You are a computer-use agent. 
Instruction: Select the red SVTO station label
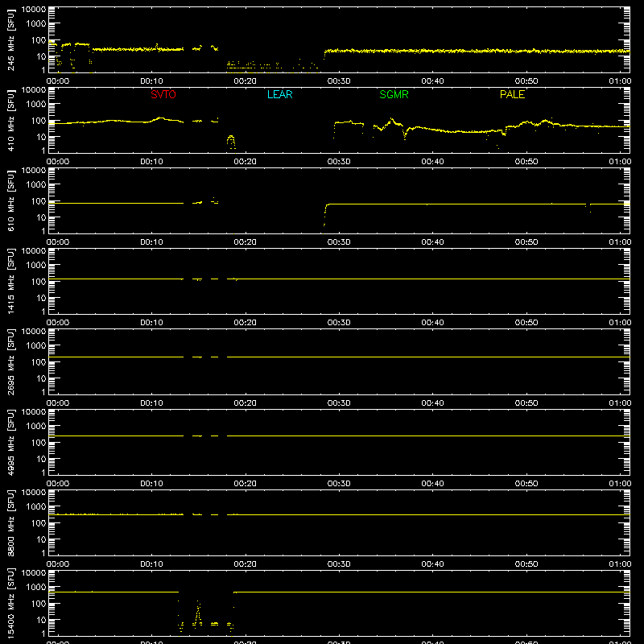point(163,94)
